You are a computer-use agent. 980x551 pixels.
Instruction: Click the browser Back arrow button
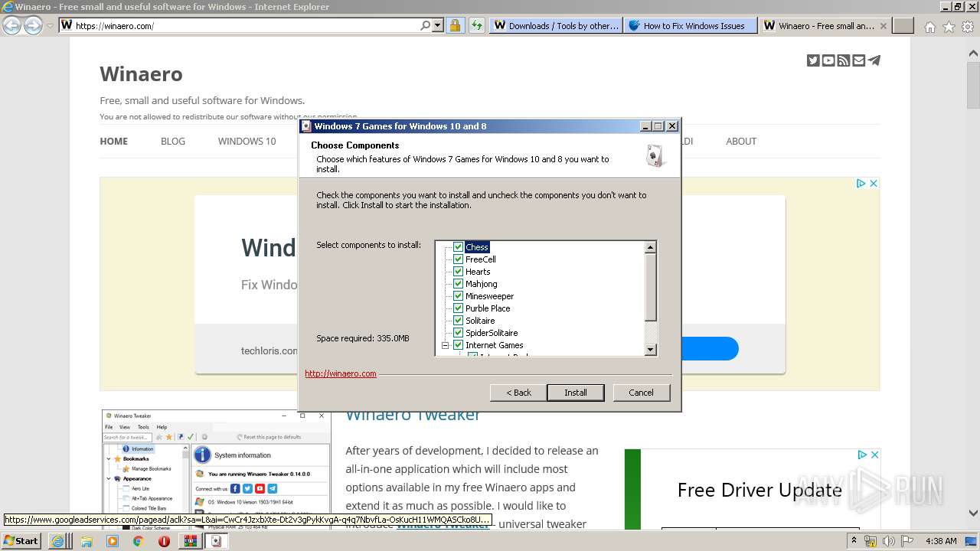(11, 25)
